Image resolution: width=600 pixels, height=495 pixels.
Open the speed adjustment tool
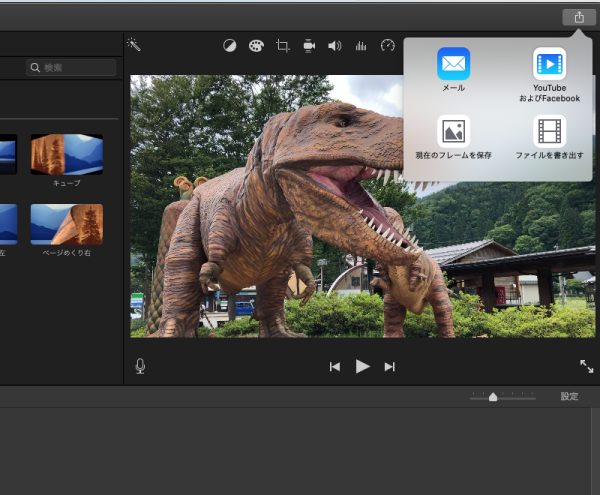(388, 46)
